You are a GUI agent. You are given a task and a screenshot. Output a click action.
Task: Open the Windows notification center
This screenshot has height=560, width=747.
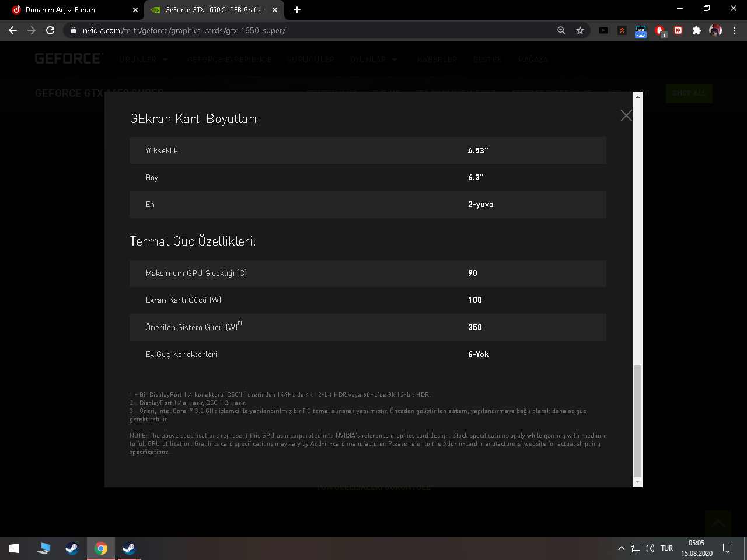pos(728,548)
